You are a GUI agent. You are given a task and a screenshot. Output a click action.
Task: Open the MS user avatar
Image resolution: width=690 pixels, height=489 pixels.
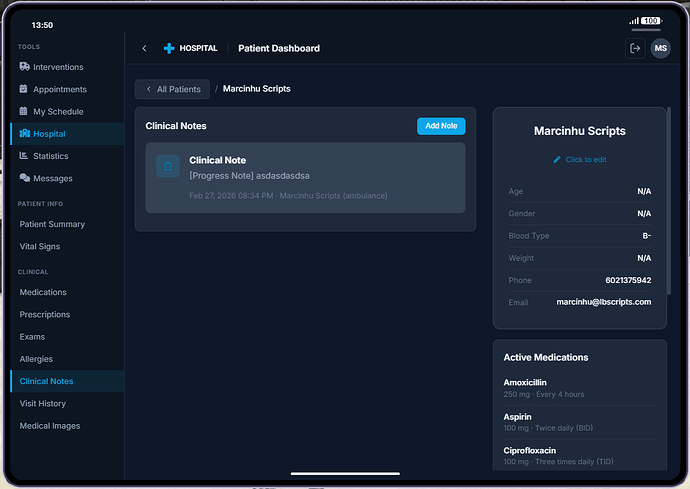tap(660, 48)
